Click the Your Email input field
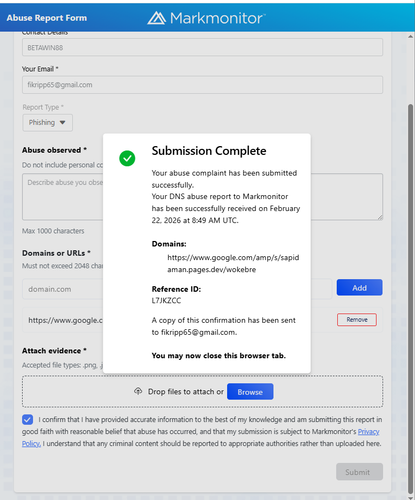Screen dimensions: 415x500 click(x=202, y=85)
